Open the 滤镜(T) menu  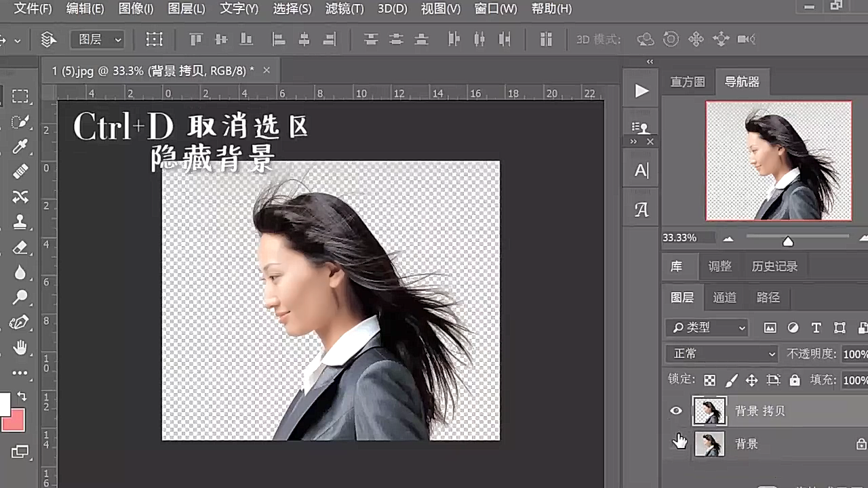[344, 9]
